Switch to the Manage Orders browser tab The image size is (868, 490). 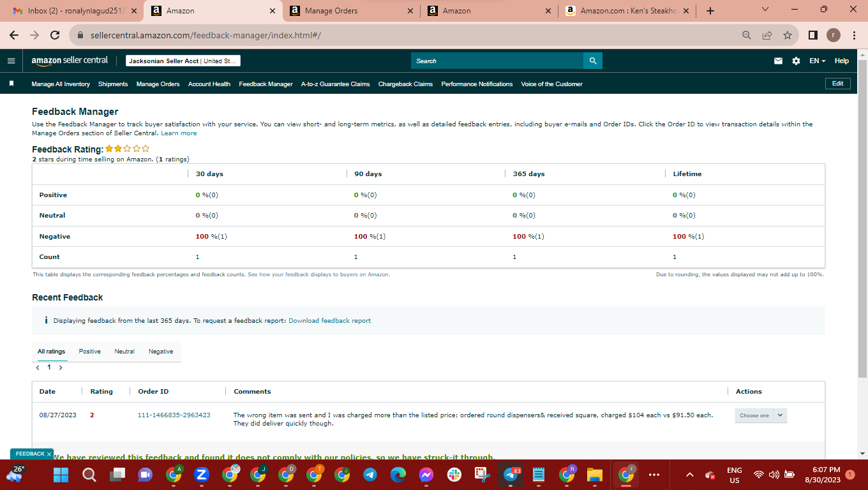352,11
